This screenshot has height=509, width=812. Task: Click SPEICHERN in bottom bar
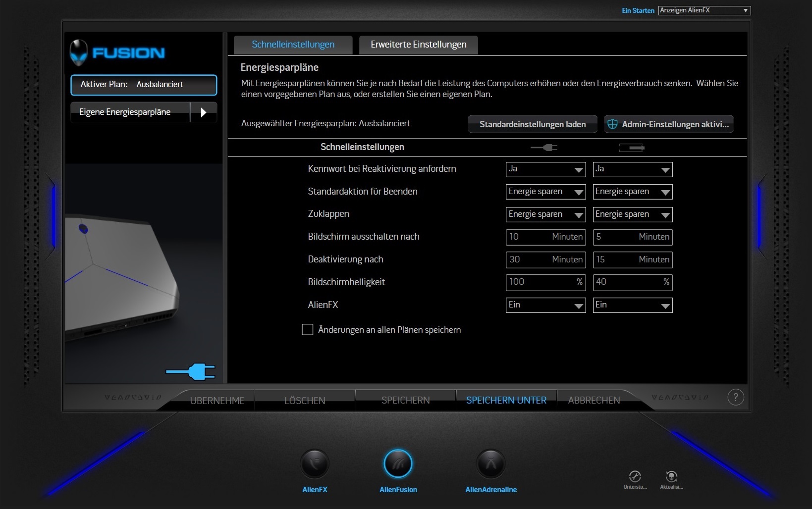pos(406,400)
